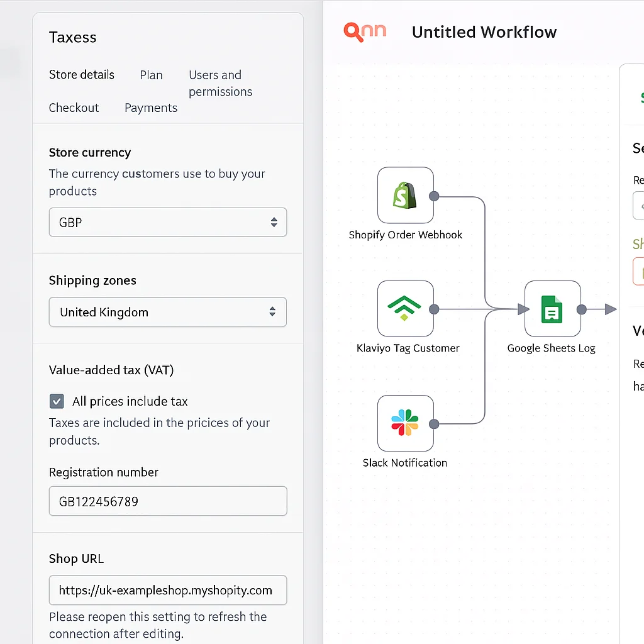Click the Store currency heading
The width and height of the screenshot is (644, 644).
coord(89,153)
